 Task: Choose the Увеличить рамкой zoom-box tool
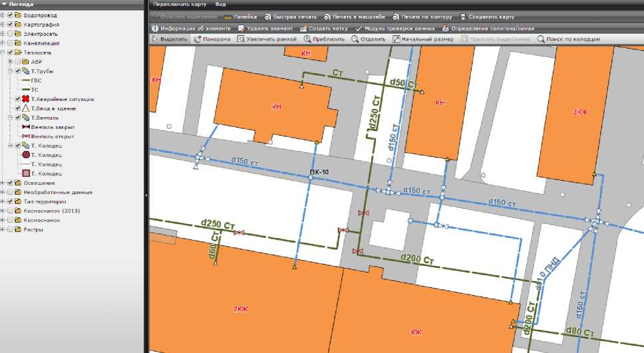tap(266, 39)
